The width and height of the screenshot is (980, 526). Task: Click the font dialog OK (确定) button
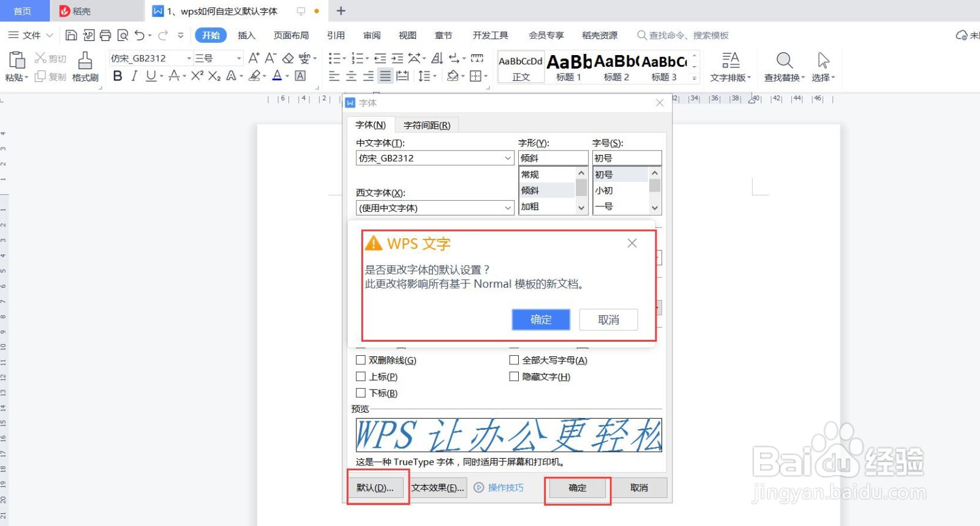coord(578,488)
